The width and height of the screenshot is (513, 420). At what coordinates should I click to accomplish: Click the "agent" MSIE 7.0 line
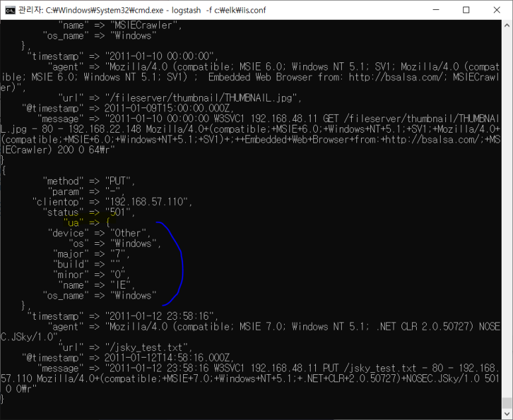(250, 332)
